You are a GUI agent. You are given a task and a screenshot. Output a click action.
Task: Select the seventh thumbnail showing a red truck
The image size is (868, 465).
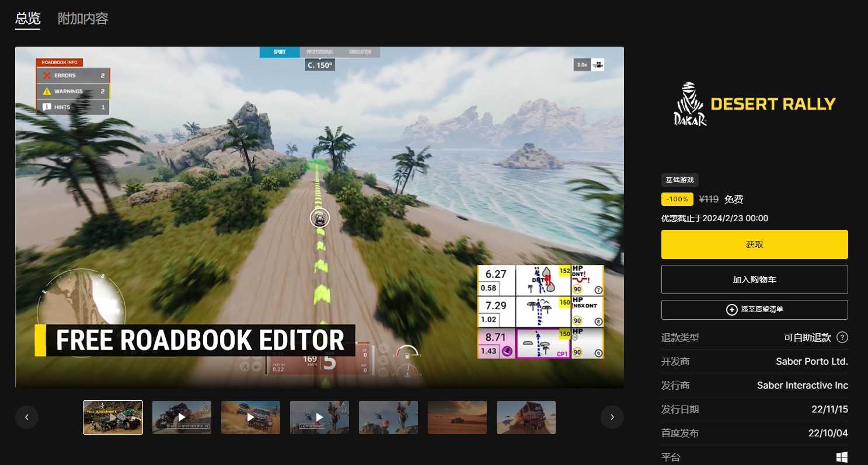pos(526,417)
